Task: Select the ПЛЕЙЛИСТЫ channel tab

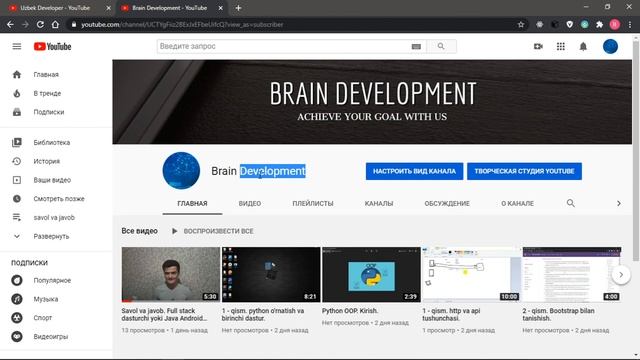Action: coord(313,203)
